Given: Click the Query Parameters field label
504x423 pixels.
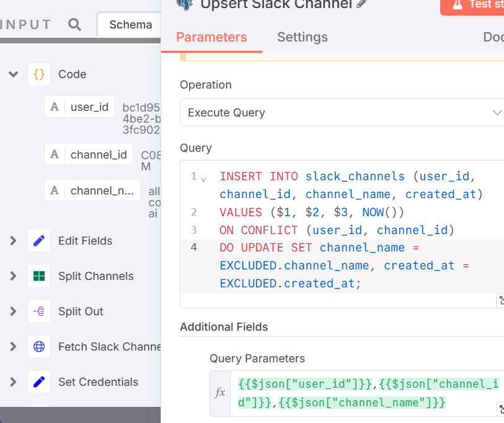Looking at the screenshot, I should click(x=257, y=358).
